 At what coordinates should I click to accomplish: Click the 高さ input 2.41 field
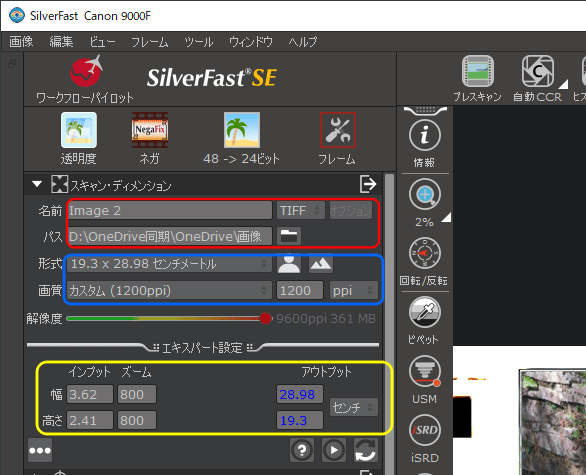(90, 420)
